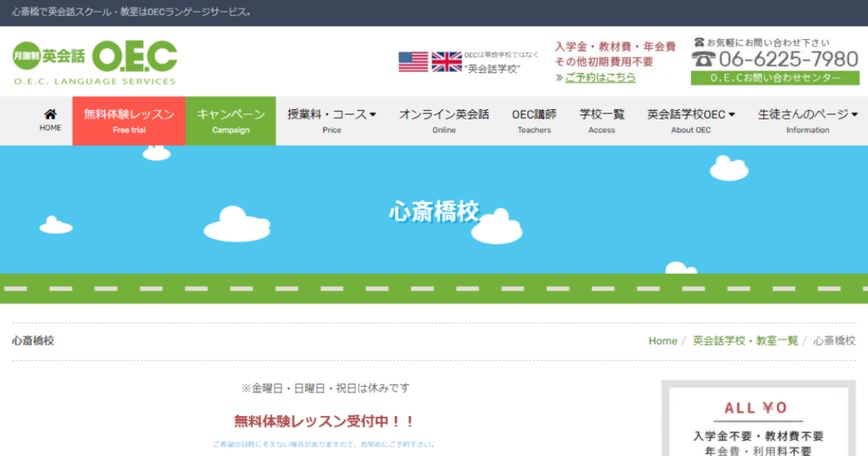Click the ALL ¥0 sidebar banner
868x456 pixels.
pos(758,420)
